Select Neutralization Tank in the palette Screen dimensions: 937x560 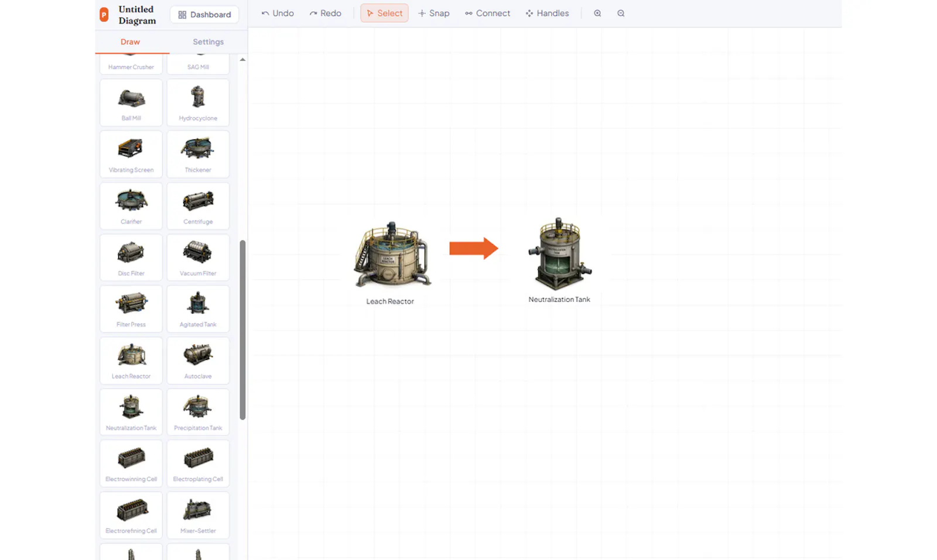pos(131,412)
